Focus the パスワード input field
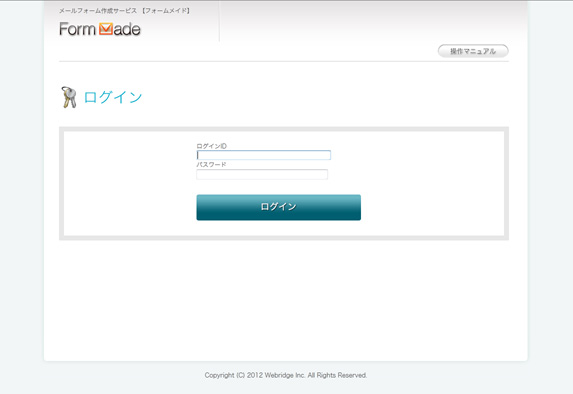573x394 pixels. click(262, 174)
